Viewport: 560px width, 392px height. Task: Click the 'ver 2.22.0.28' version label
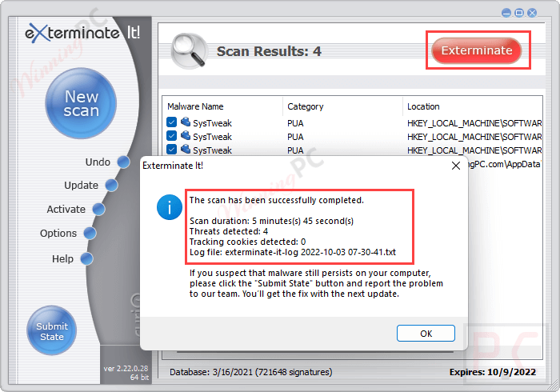tap(126, 369)
